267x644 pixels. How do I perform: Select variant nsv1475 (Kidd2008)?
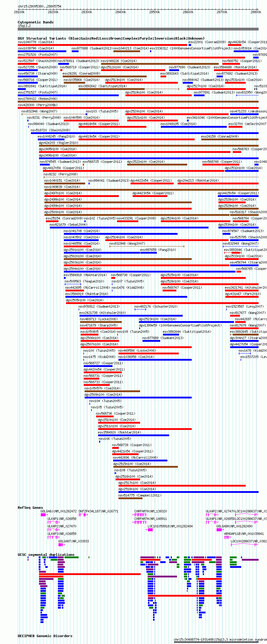click(x=84, y=360)
